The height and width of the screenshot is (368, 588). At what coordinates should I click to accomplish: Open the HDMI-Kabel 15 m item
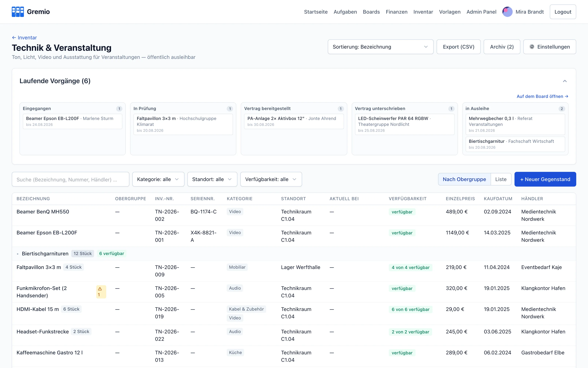38,309
